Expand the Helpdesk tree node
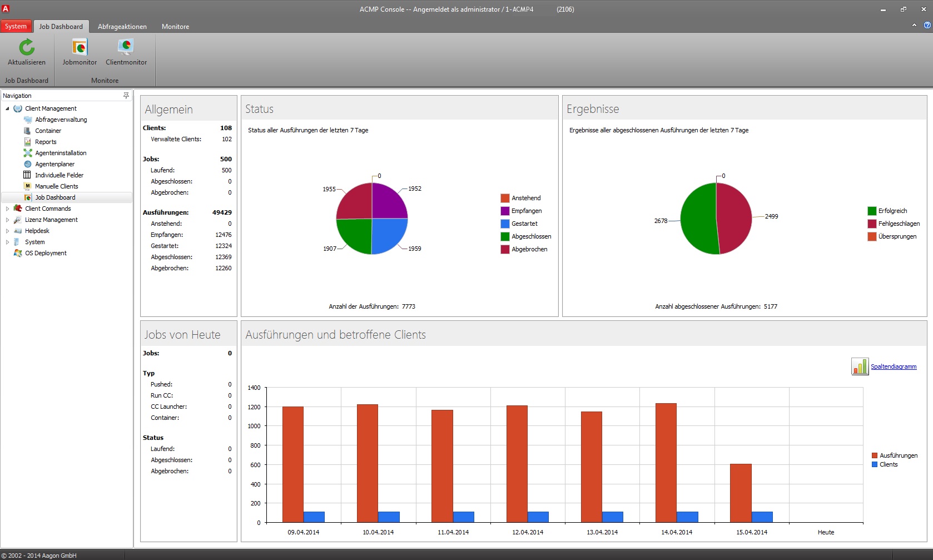The image size is (933, 560). point(7,231)
